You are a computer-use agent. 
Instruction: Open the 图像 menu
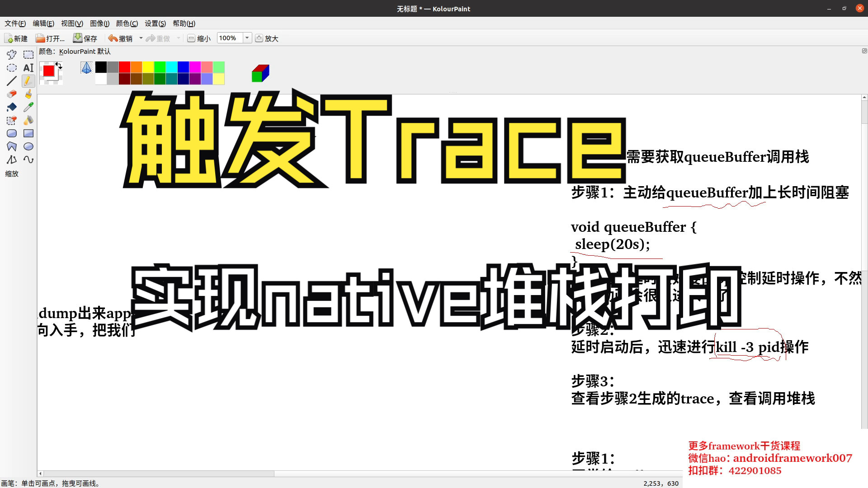[99, 23]
